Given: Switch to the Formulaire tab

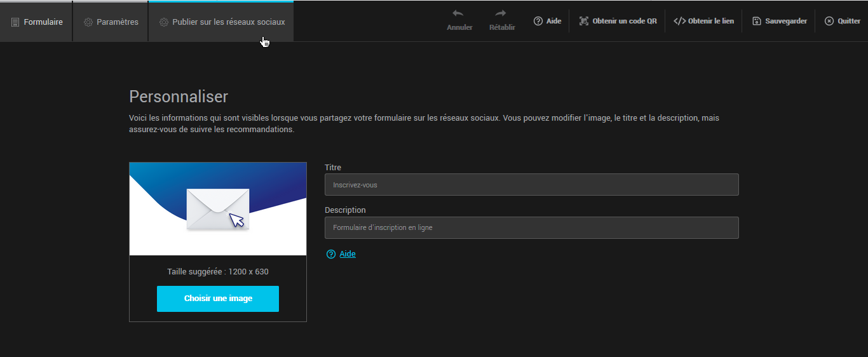Looking at the screenshot, I should coord(37,22).
